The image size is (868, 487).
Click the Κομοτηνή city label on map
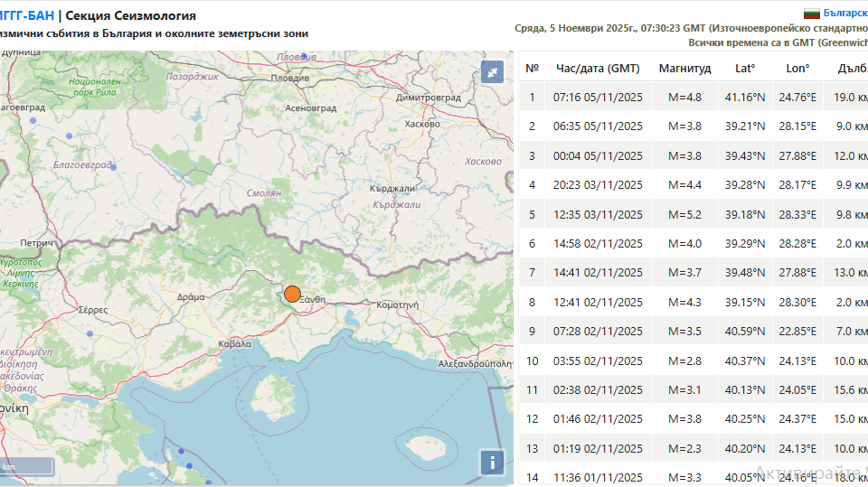(398, 304)
